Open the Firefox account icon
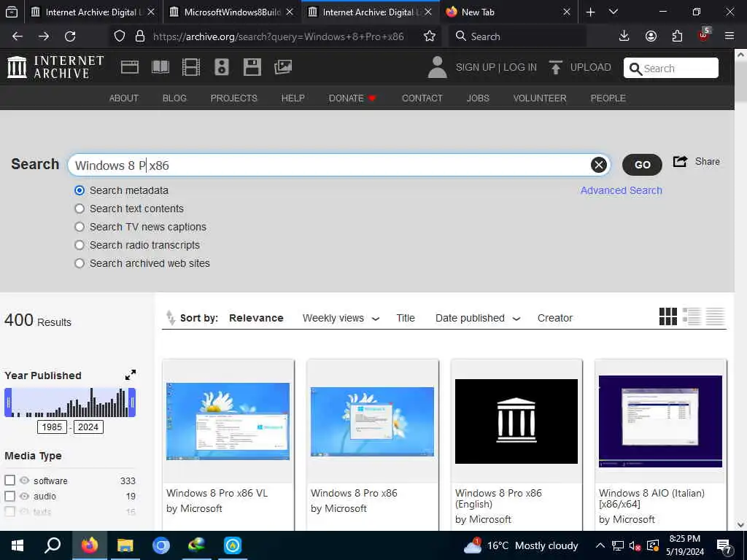The width and height of the screenshot is (747, 560). [x=651, y=36]
